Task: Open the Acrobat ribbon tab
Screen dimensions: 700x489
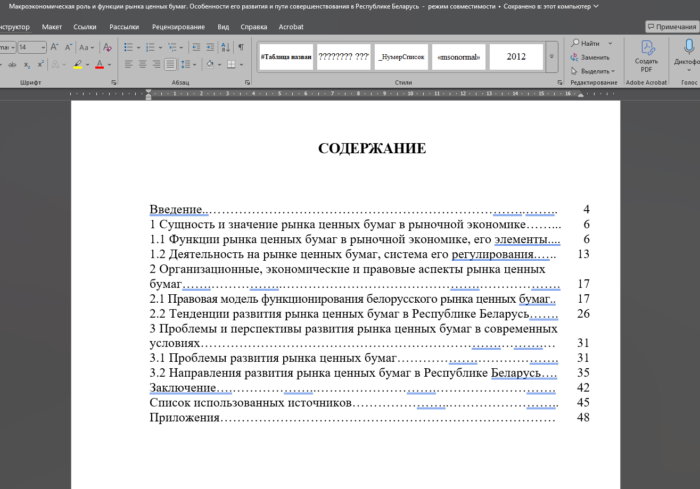Action: coord(291,27)
